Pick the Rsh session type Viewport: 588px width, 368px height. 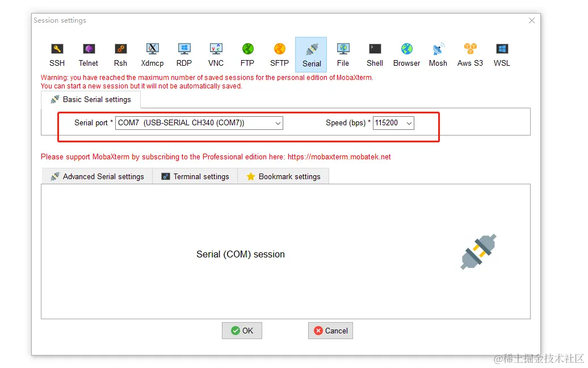120,54
